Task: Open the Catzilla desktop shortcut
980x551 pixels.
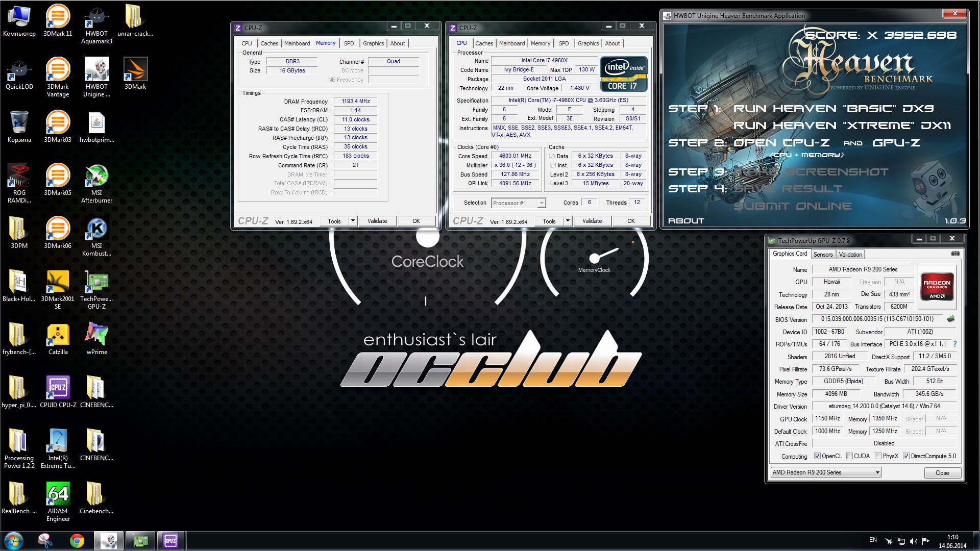Action: tap(58, 339)
